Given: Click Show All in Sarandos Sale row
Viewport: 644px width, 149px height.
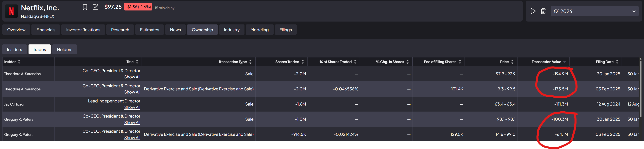Looking at the screenshot, I should [132, 77].
